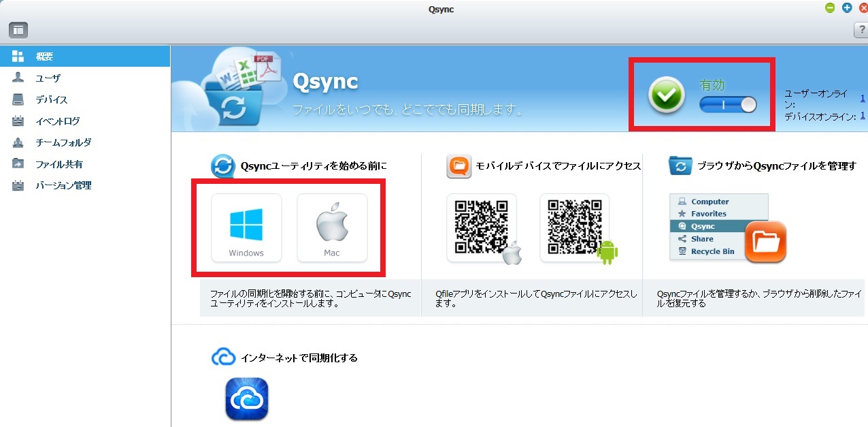This screenshot has height=427, width=868.
Task: Click the icon beside バージョン管理
Action: tap(18, 185)
